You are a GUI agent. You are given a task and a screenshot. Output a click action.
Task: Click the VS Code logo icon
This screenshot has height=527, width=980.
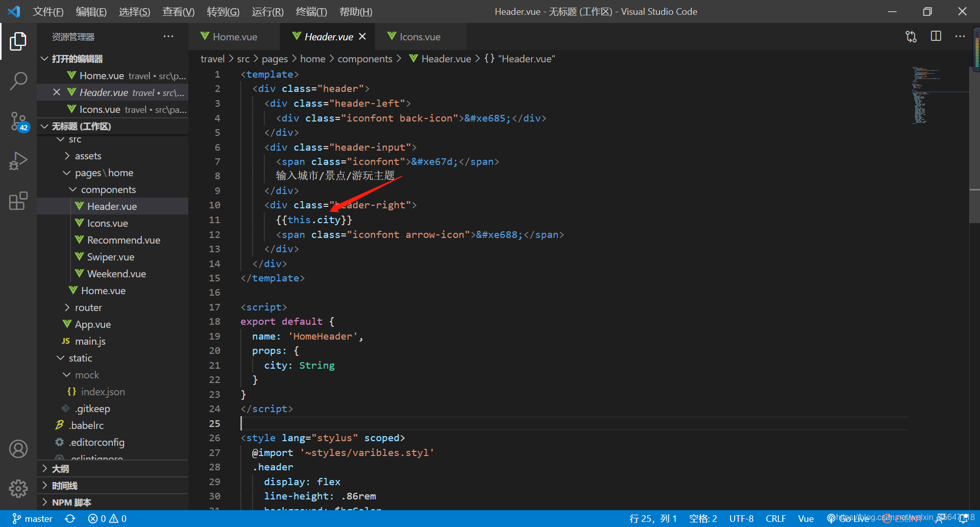pyautogui.click(x=14, y=11)
